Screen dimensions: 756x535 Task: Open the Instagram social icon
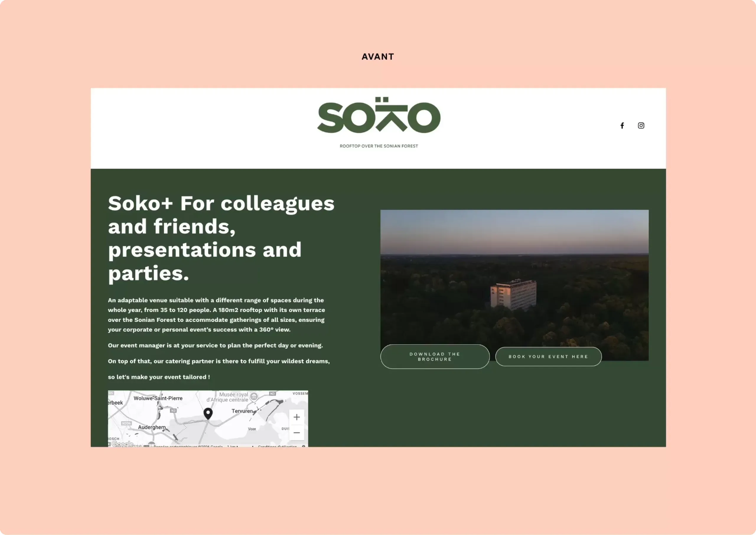click(x=641, y=126)
